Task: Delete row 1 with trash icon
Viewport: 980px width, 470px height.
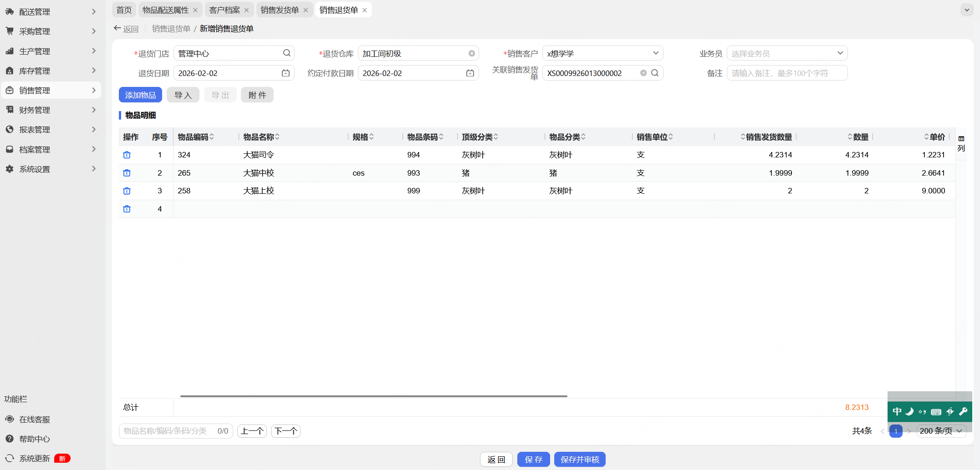Action: 127,155
